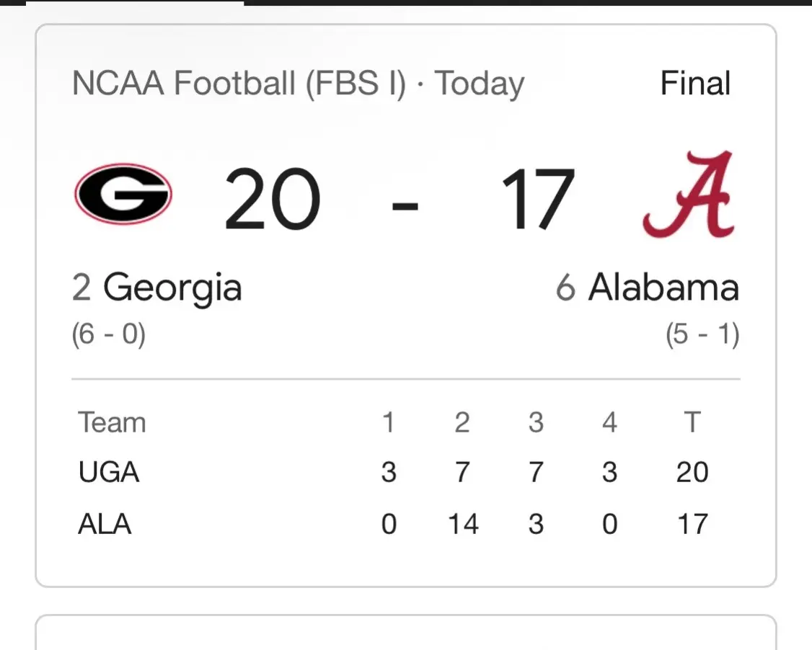This screenshot has height=650, width=812.
Task: Click the Georgia Bulldogs G logo
Action: pos(123,194)
